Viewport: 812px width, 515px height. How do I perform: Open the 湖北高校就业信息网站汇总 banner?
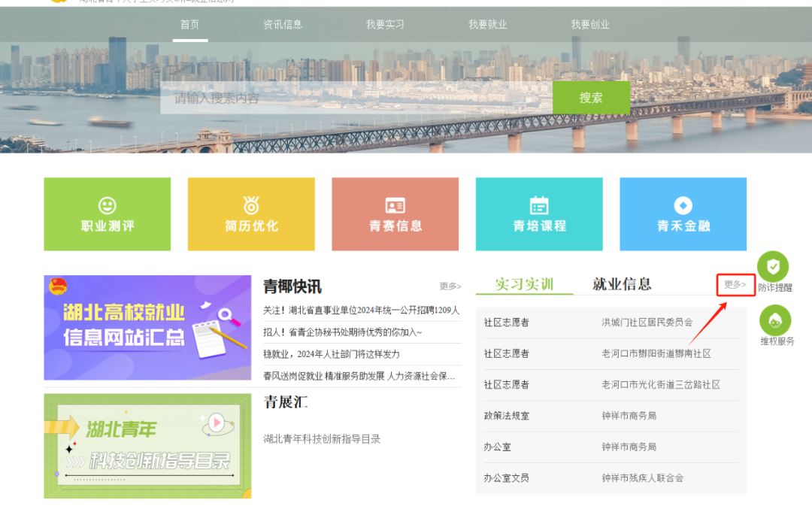click(x=147, y=328)
